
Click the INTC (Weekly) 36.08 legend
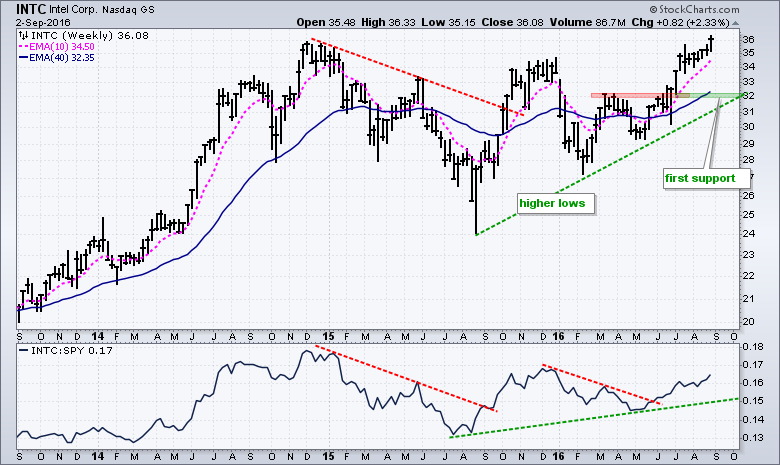(x=90, y=36)
